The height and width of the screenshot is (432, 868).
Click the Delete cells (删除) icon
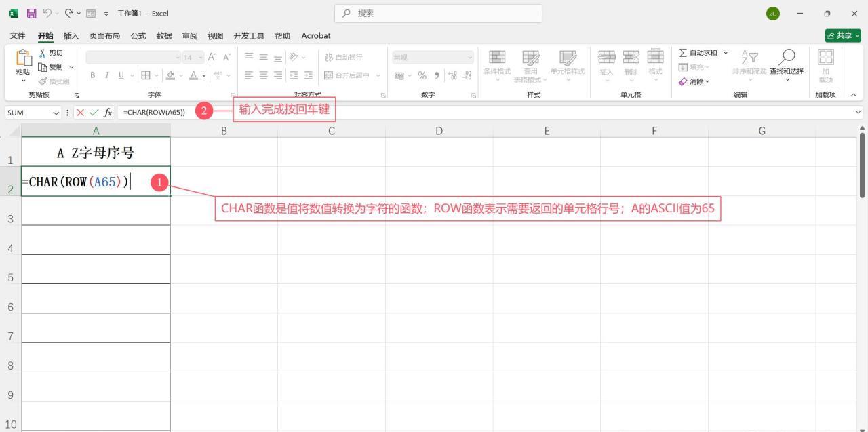coord(631,58)
